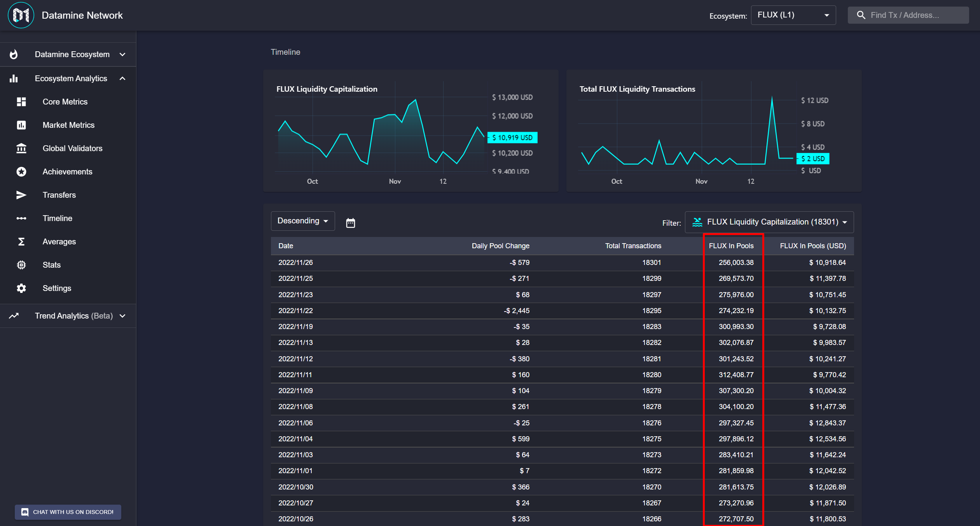Click the Discord icon in chat button

pyautogui.click(x=25, y=512)
